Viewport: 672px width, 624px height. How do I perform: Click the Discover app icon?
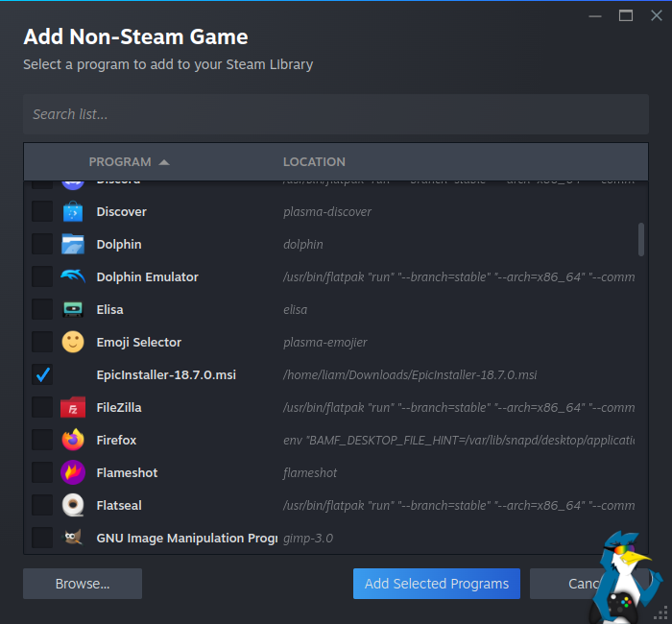pyautogui.click(x=73, y=212)
